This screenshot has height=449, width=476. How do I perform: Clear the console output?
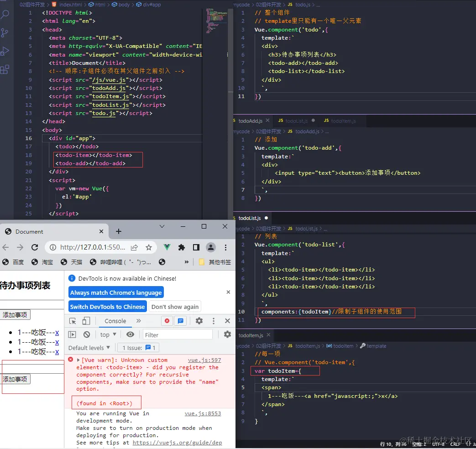tap(87, 334)
